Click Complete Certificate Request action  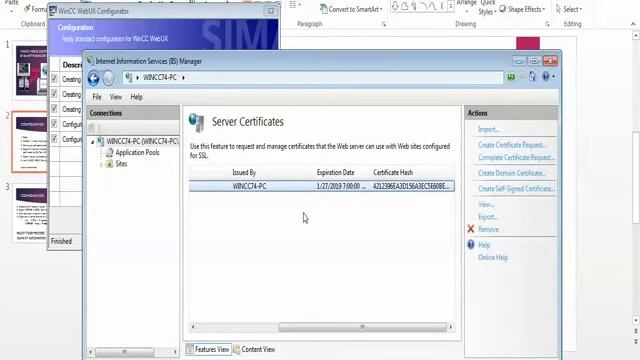(x=516, y=158)
